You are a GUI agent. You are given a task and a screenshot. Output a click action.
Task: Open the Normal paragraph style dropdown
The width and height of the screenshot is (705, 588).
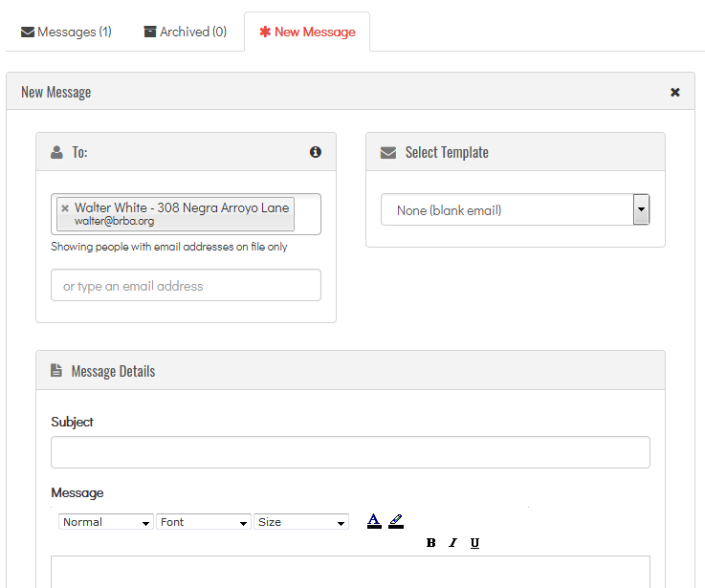point(105,522)
